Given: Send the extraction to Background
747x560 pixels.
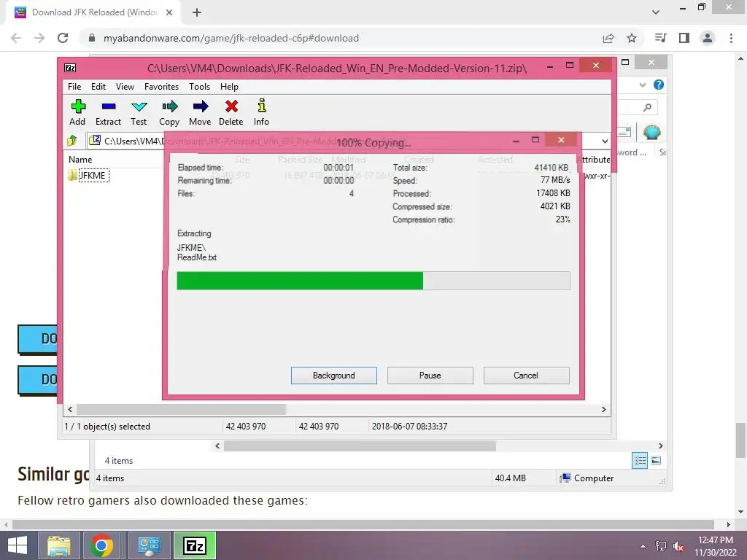Looking at the screenshot, I should pyautogui.click(x=334, y=376).
